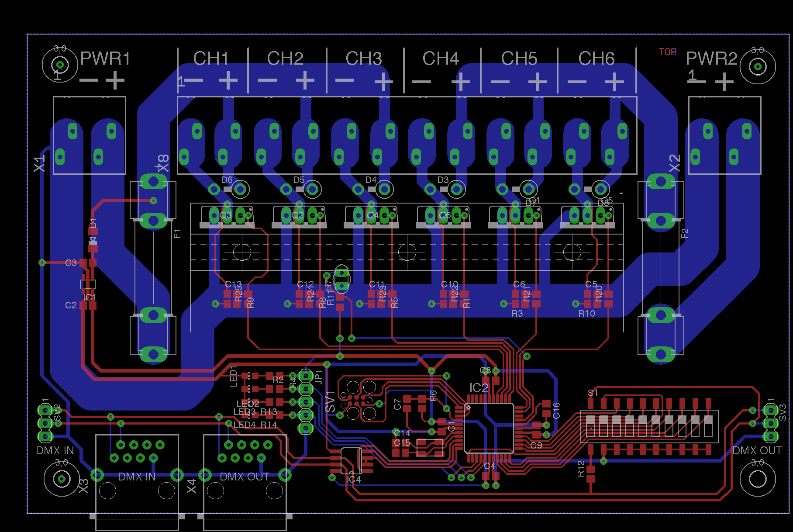Select the CH6 channel label
Viewport: 793px width, 532px height.
pos(596,59)
